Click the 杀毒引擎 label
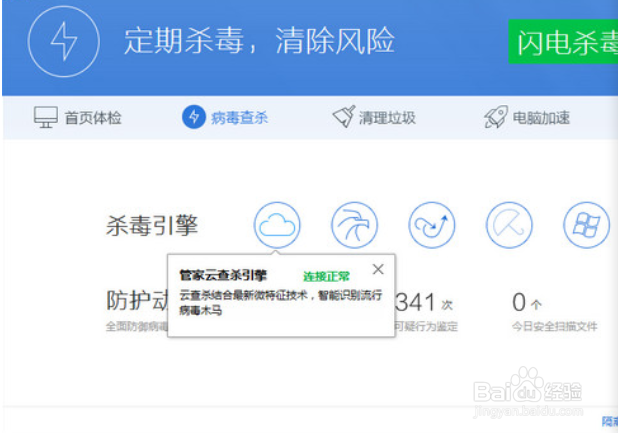 152,226
